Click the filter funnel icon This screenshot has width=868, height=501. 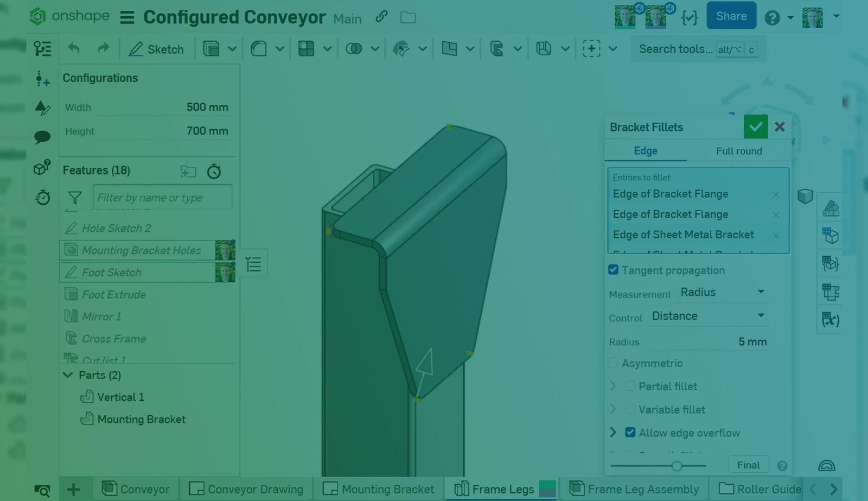(x=75, y=198)
